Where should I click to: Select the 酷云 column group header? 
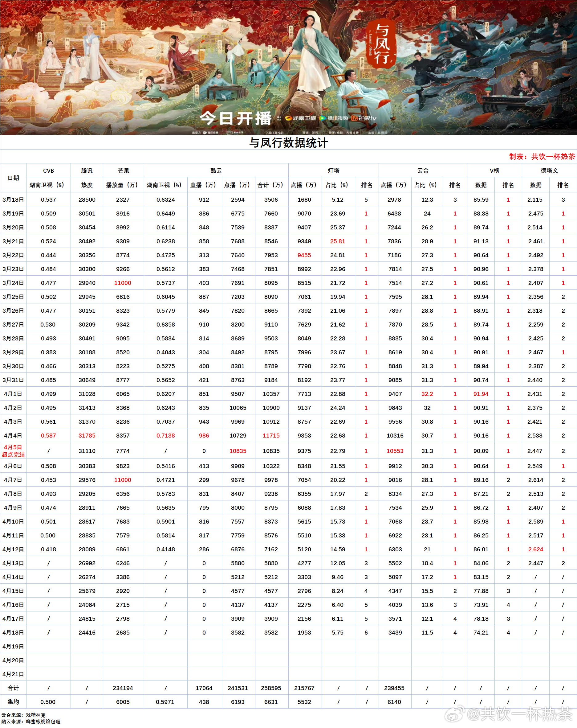(216, 171)
